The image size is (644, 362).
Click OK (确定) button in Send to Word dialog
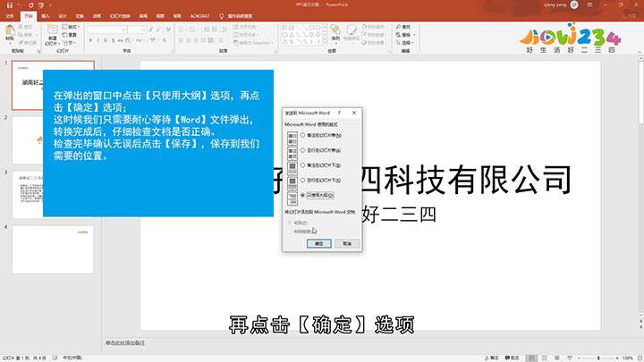(x=318, y=243)
